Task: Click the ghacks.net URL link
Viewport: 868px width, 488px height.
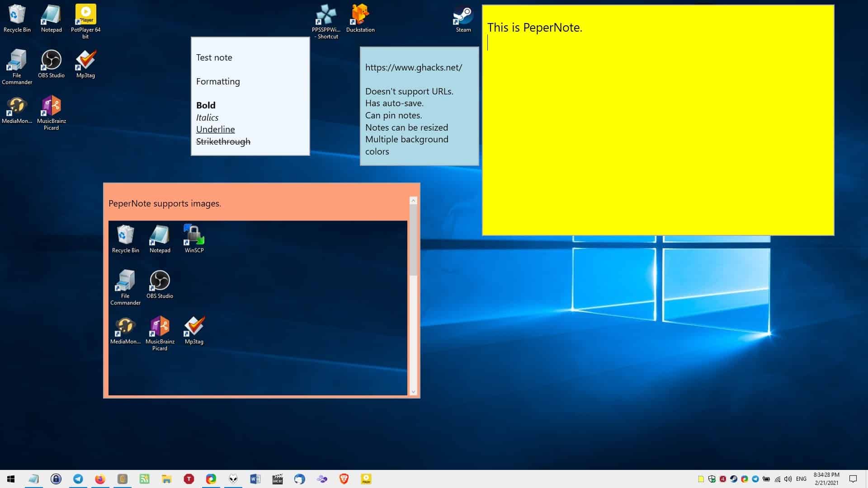Action: pos(414,67)
